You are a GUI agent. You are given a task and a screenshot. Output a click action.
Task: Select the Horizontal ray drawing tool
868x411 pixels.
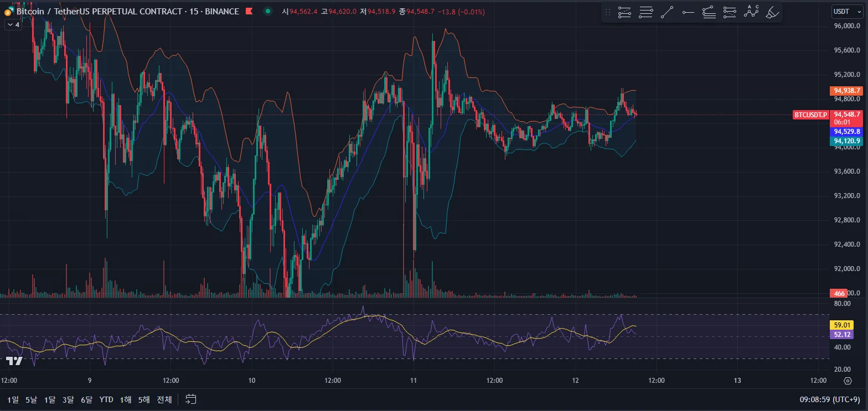point(688,12)
